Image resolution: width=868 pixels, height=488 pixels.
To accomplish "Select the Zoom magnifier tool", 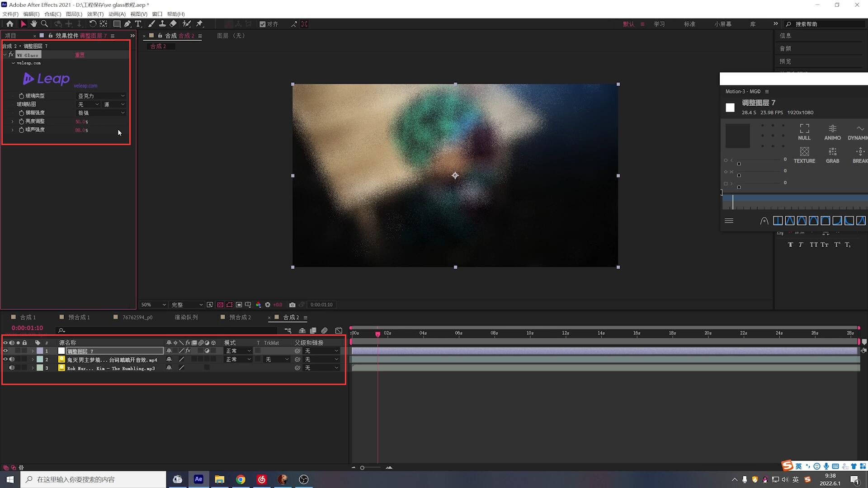I will (44, 24).
